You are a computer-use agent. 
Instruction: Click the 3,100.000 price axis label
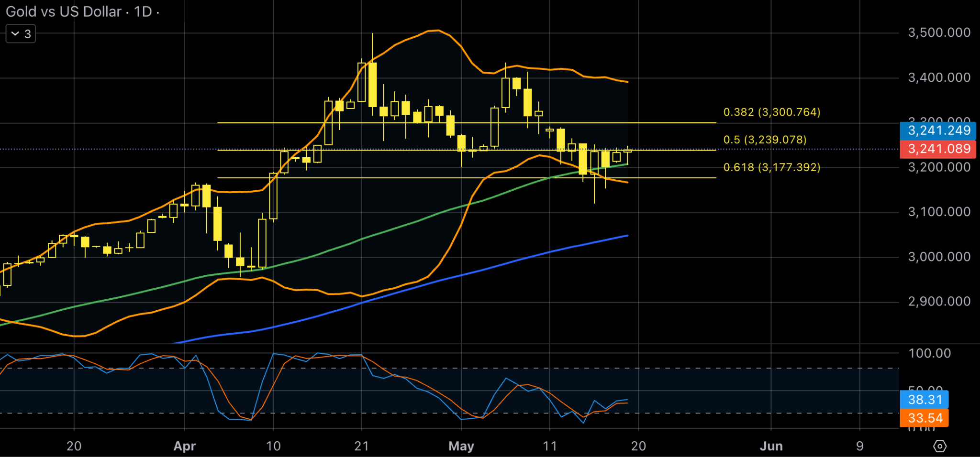coord(939,212)
